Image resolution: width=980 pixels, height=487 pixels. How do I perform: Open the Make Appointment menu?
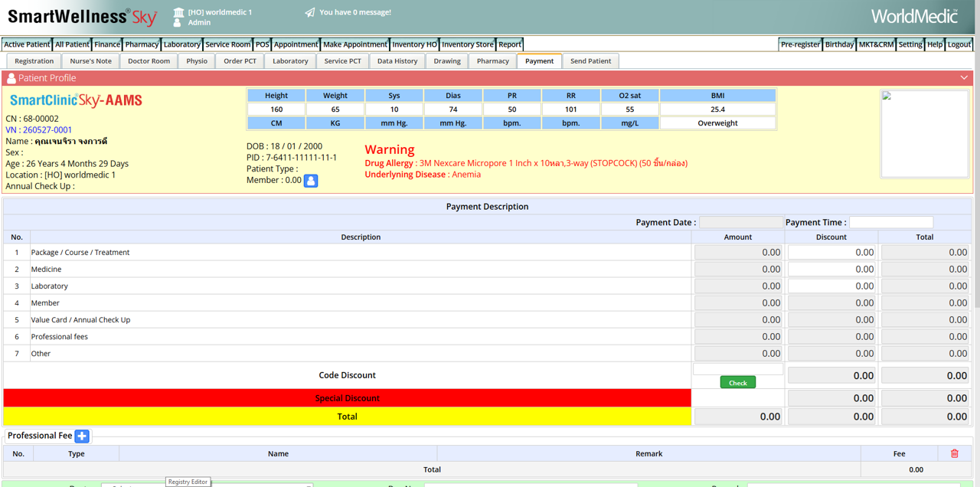355,44
